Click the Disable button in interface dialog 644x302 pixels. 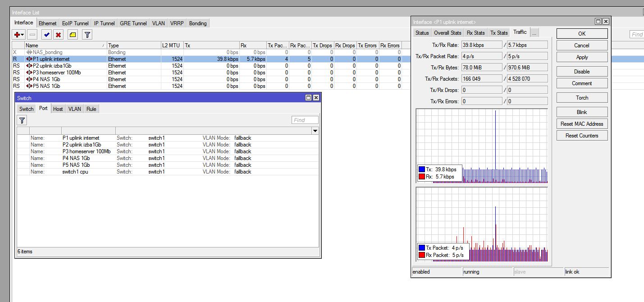[582, 71]
